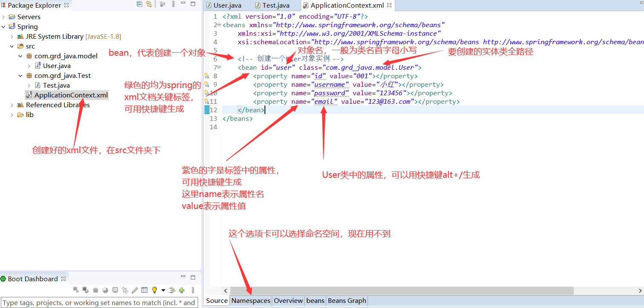644x308 pixels.
Task: Expand the Servers project node
Action: (x=3, y=17)
